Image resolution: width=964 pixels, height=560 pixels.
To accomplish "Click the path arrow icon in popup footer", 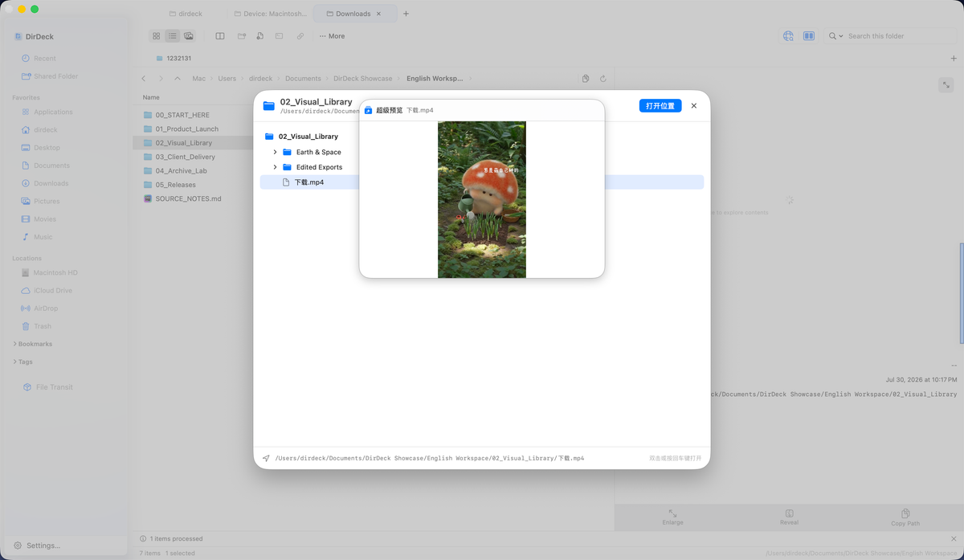I will click(x=266, y=458).
